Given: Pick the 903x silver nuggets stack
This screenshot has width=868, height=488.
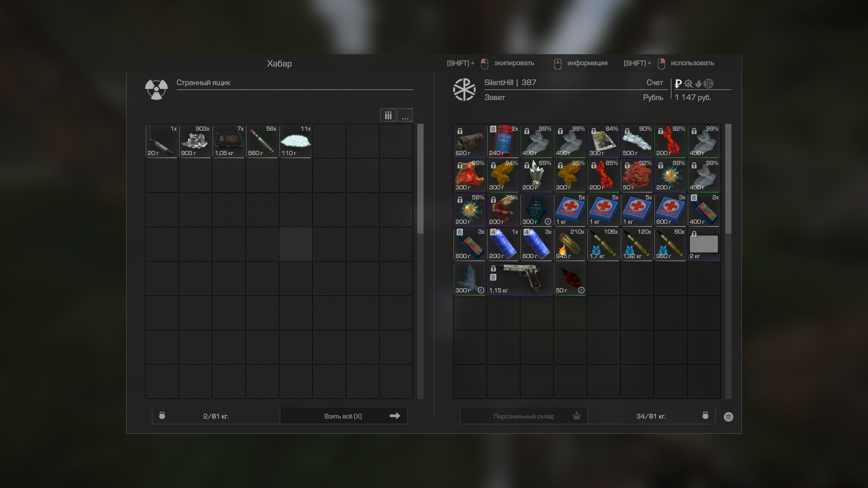Looking at the screenshot, I should click(x=195, y=141).
